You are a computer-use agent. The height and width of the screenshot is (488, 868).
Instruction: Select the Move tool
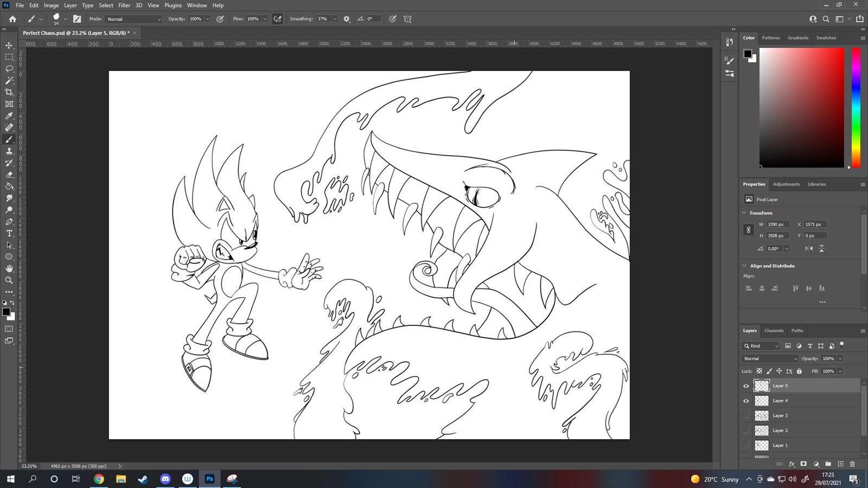(x=9, y=46)
